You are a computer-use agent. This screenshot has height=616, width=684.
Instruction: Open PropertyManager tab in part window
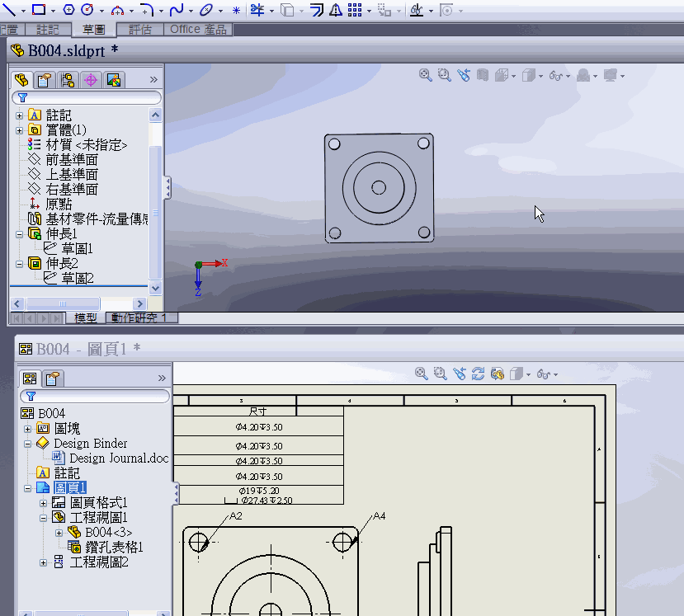(x=45, y=80)
